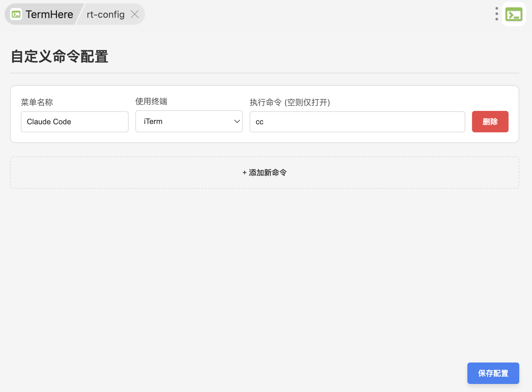Click the blue 保存配置 button
Viewport: 532px width, 392px height.
tap(493, 373)
